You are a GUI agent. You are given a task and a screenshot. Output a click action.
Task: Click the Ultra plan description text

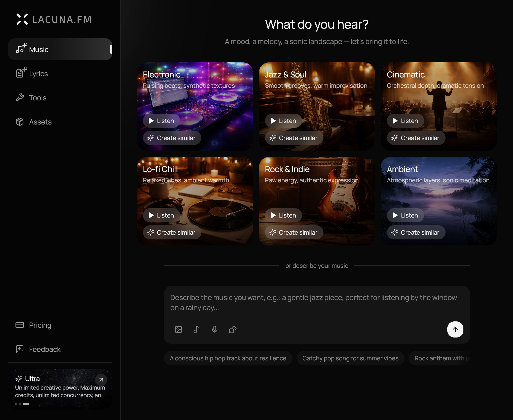coord(60,391)
